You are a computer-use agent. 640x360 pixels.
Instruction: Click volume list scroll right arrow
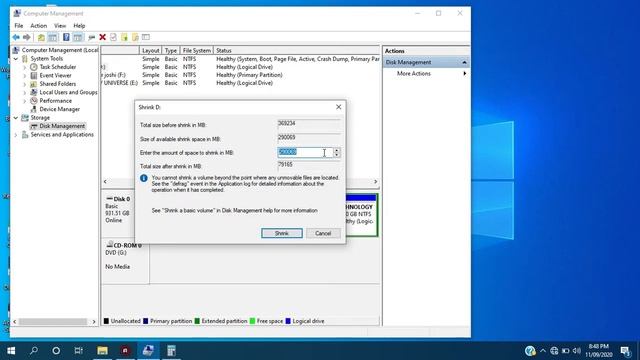click(x=376, y=182)
